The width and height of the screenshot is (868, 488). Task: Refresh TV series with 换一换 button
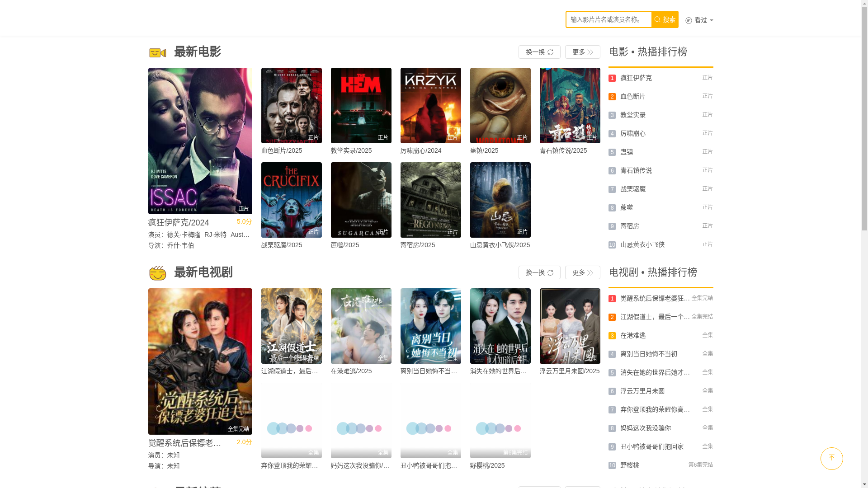(x=539, y=272)
